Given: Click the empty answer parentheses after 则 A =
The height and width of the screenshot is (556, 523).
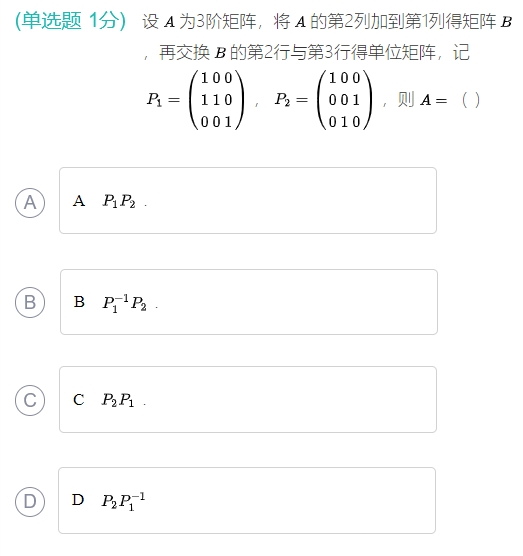Looking at the screenshot, I should click(471, 100).
